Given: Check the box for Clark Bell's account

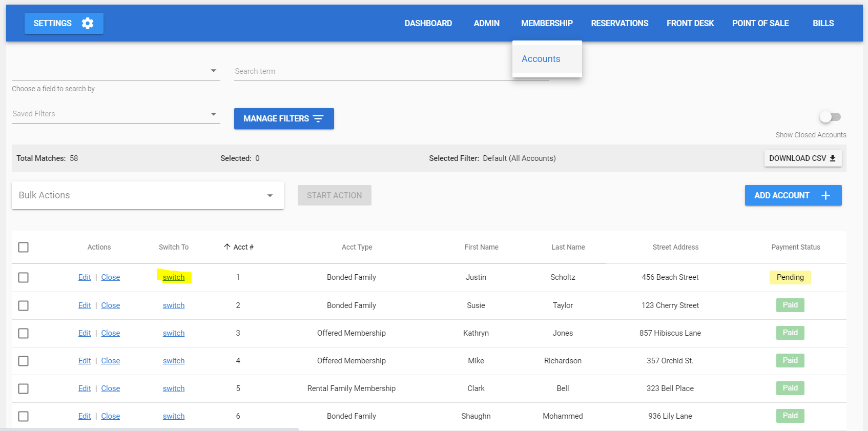Looking at the screenshot, I should pyautogui.click(x=23, y=388).
